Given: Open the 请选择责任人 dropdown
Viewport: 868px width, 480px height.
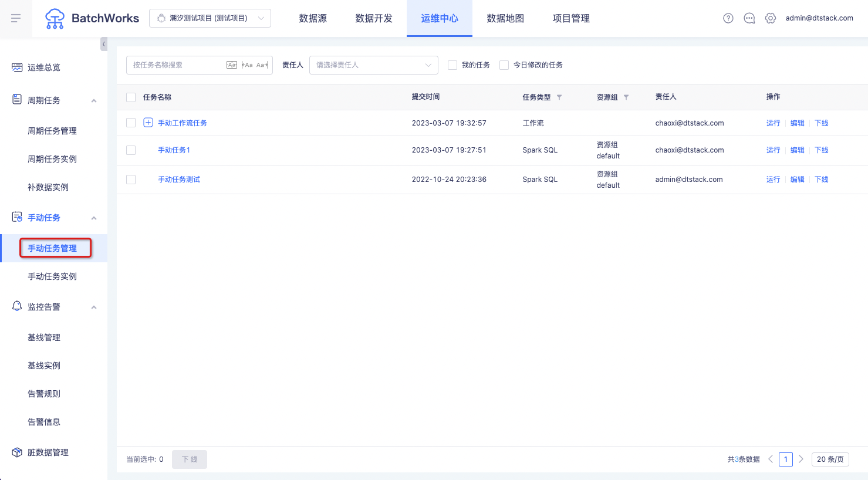Looking at the screenshot, I should click(374, 65).
